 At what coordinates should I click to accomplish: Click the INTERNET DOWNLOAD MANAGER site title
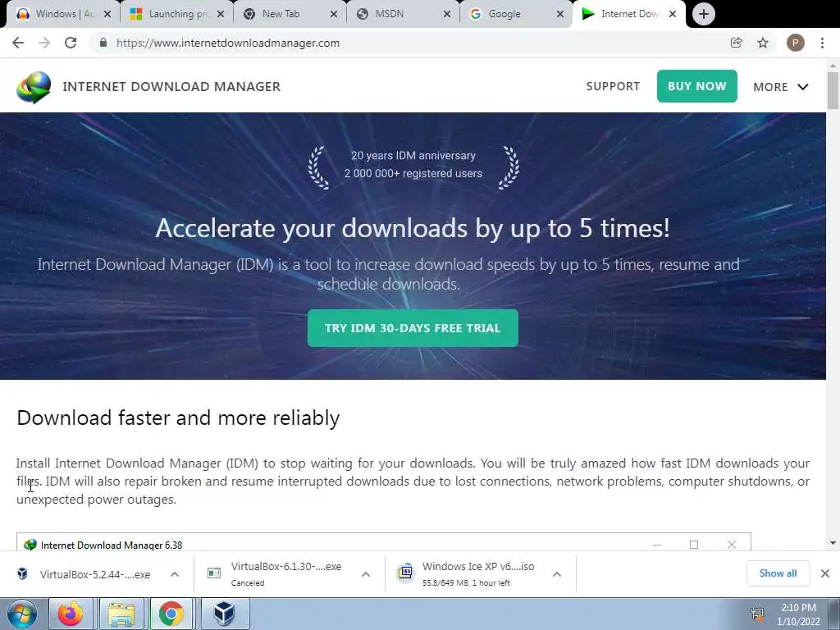[171, 87]
